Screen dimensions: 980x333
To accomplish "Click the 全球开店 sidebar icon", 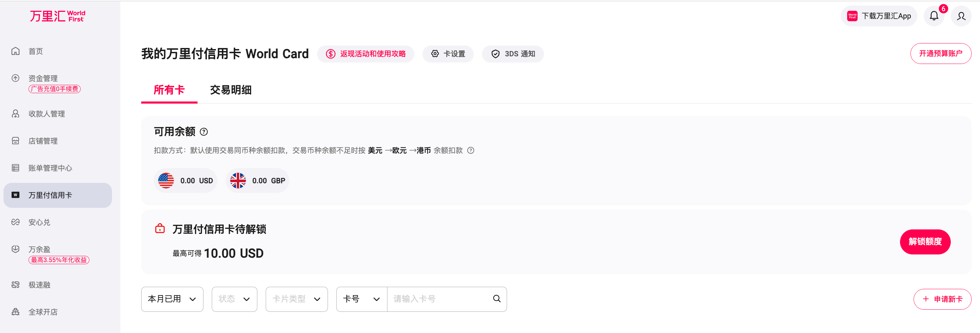I will tap(15, 312).
